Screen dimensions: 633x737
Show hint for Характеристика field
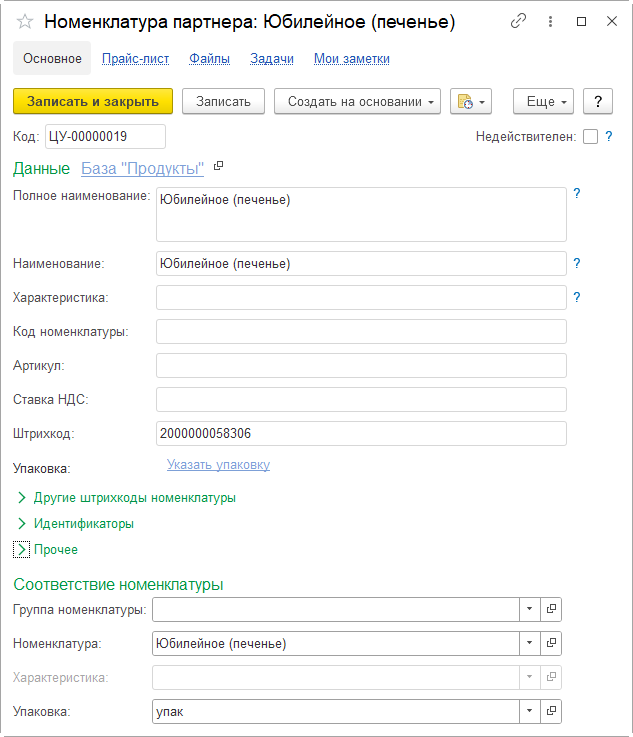tap(577, 297)
